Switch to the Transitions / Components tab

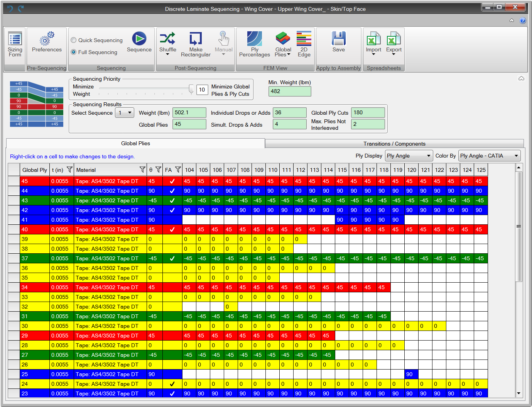(x=394, y=143)
